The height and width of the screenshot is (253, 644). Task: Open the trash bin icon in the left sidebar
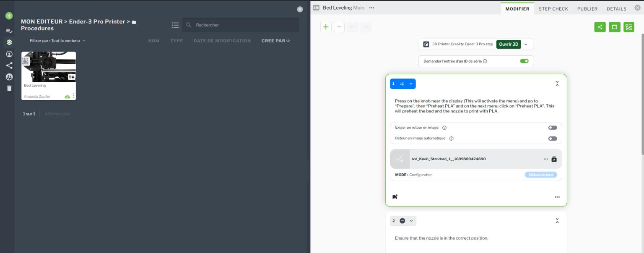pyautogui.click(x=9, y=88)
